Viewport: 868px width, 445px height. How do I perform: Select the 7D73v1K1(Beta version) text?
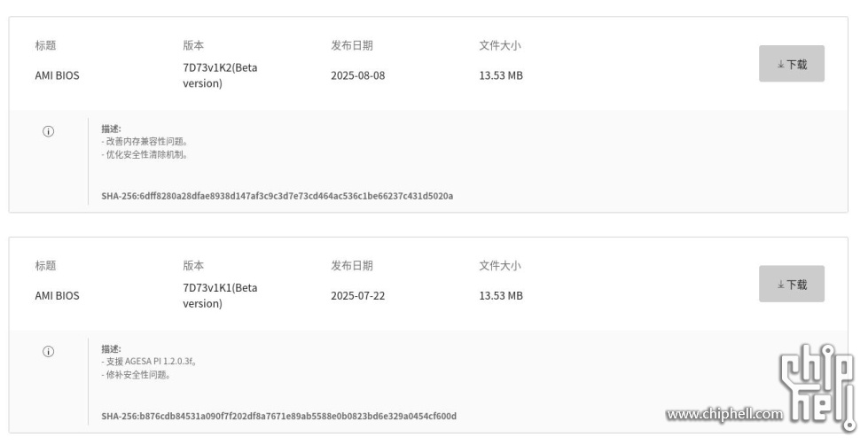[x=220, y=295]
